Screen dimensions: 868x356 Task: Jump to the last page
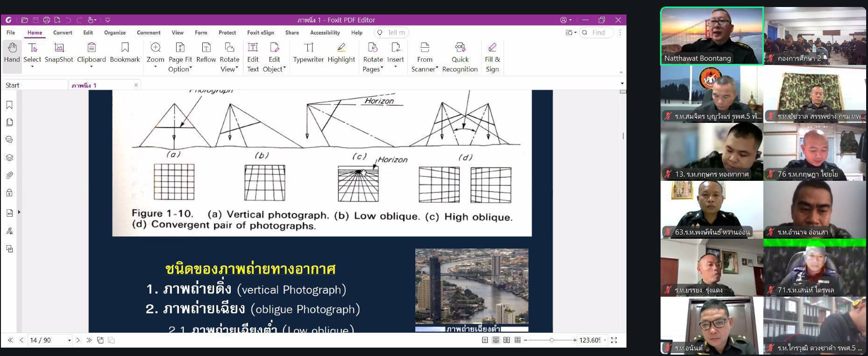tap(89, 340)
